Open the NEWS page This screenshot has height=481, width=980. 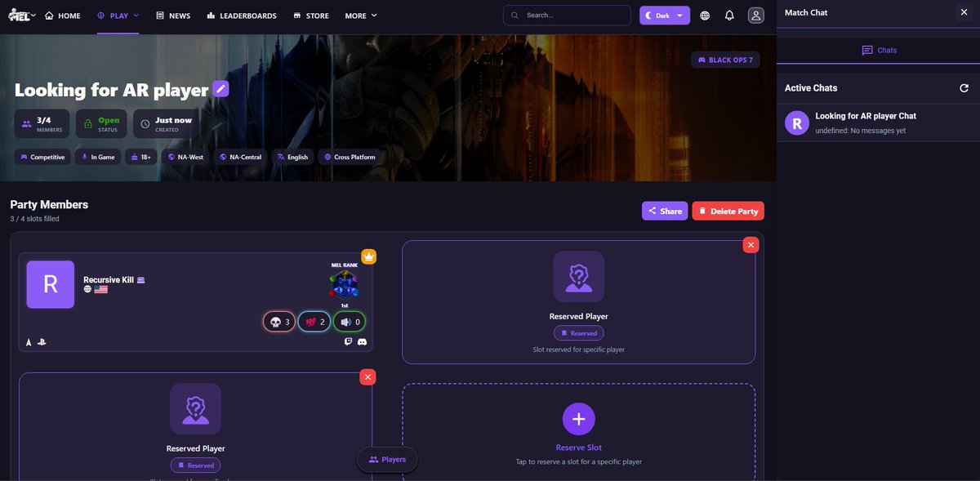[173, 16]
